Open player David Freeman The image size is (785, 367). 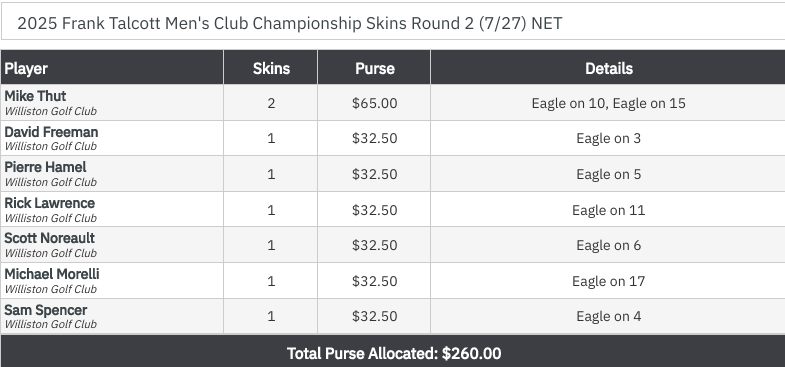point(51,132)
